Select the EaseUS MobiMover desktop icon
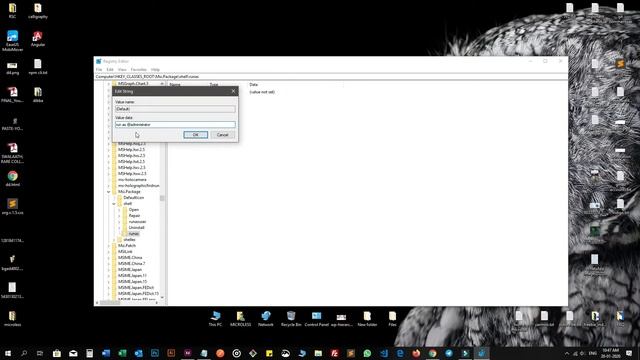The image size is (640, 360). point(12,40)
